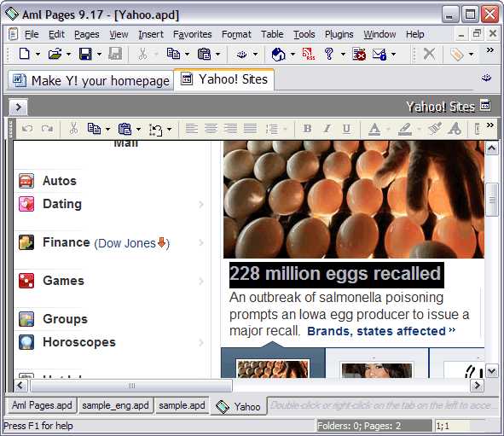The image size is (504, 436).
Task: Click the line spacing icon in editor toolbar
Action: pos(271,129)
